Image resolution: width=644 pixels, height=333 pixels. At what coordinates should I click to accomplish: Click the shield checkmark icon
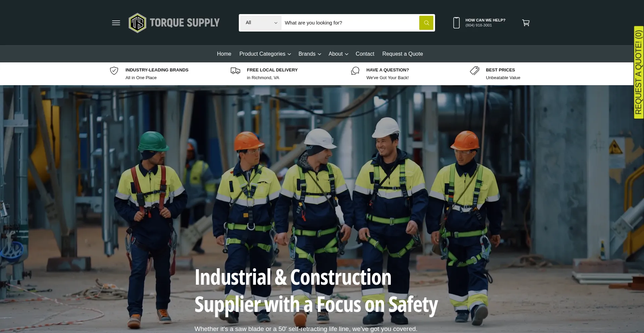[x=114, y=71]
